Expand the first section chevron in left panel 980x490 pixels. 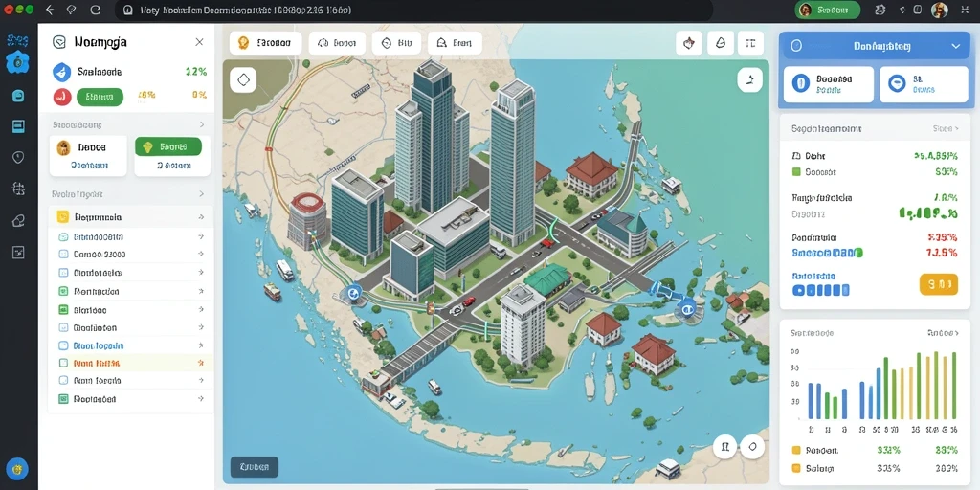click(x=201, y=124)
